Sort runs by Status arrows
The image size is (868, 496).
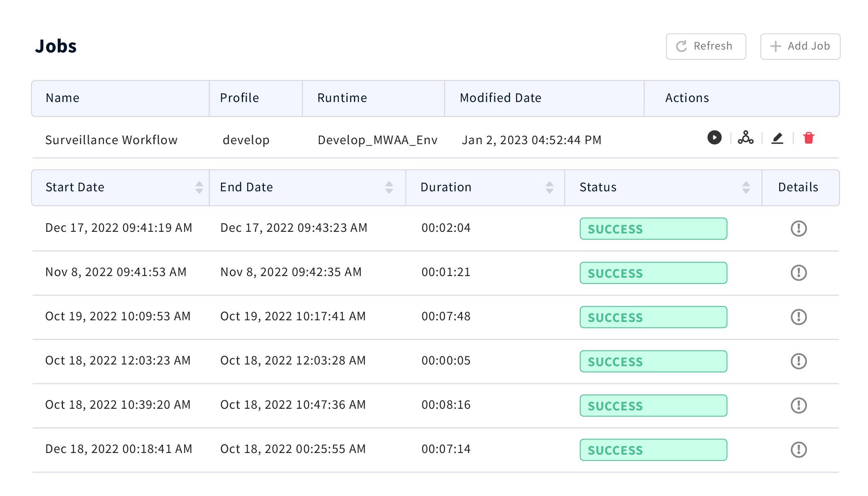746,188
